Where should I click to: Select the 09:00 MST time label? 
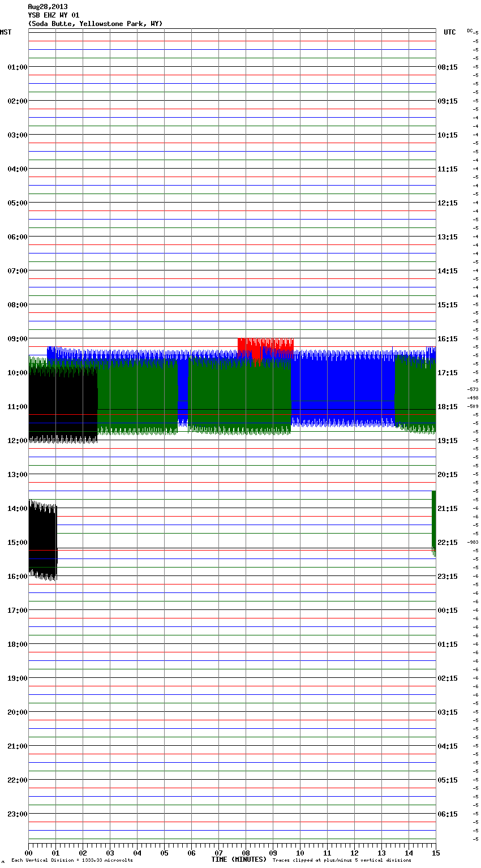(17, 339)
